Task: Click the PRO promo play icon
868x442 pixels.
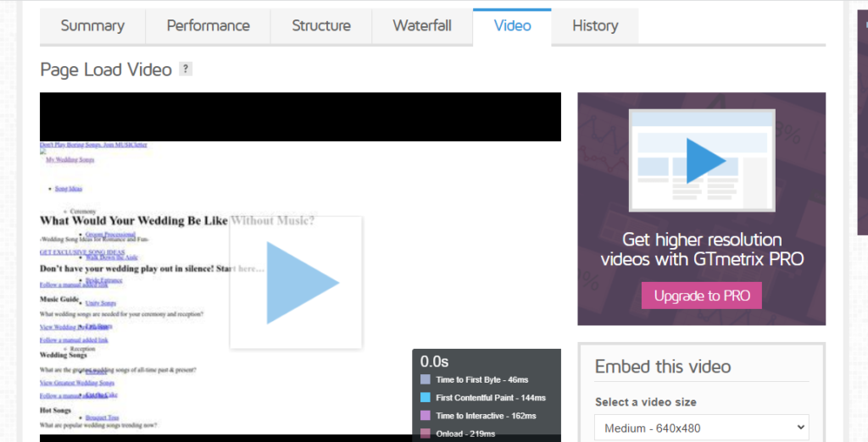Action: click(706, 160)
